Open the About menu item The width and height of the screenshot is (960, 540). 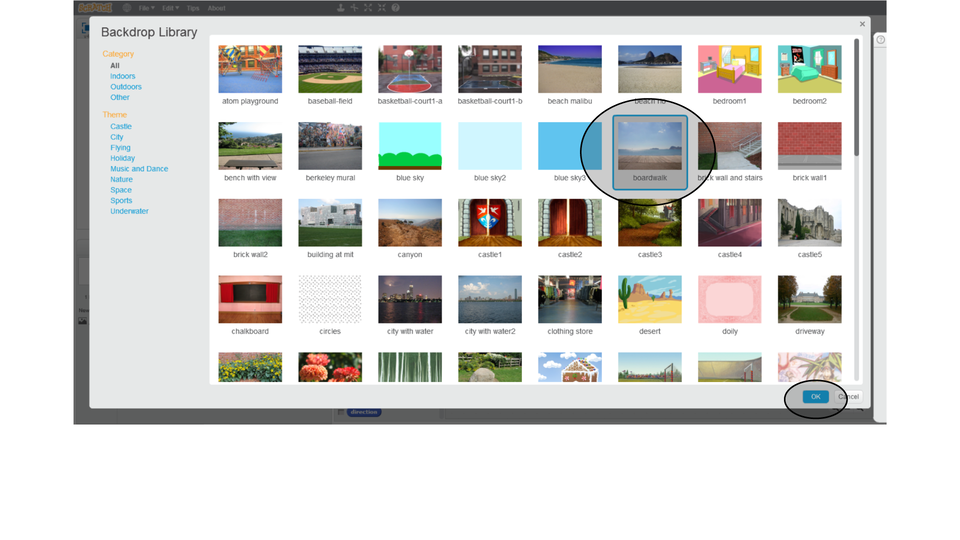pyautogui.click(x=216, y=8)
